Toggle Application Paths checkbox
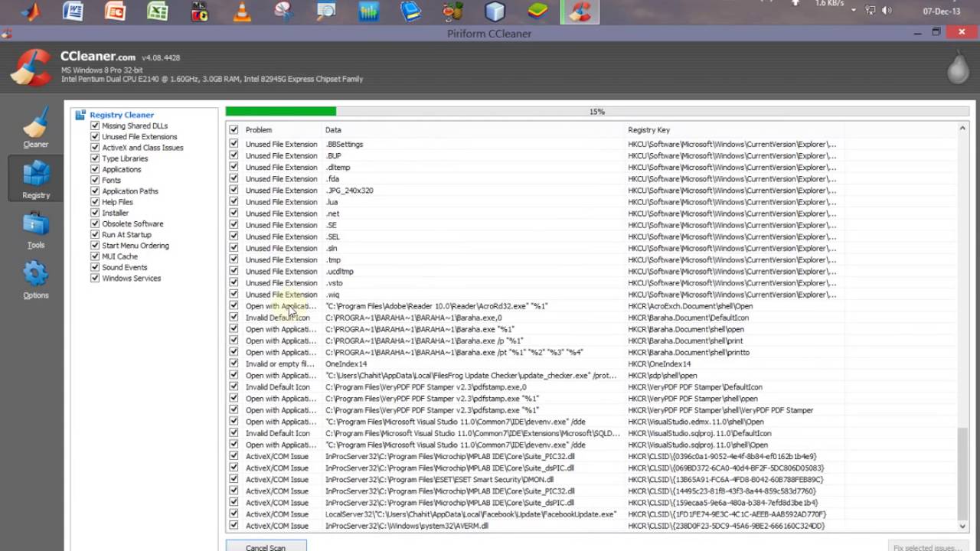Image resolution: width=980 pixels, height=551 pixels. point(95,191)
